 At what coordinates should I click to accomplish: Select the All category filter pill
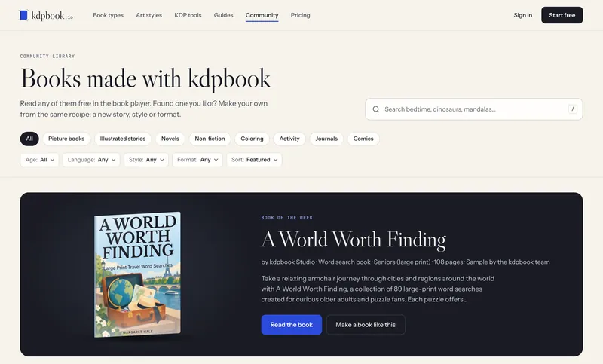tap(29, 139)
